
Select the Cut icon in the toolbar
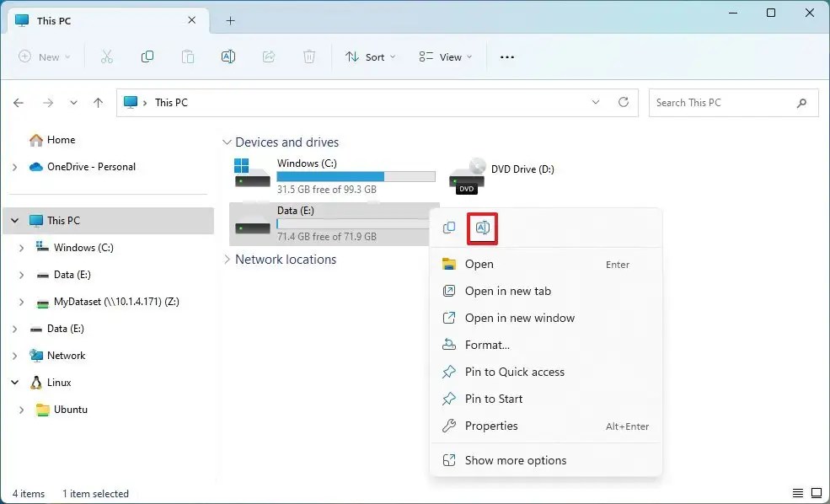coord(106,56)
